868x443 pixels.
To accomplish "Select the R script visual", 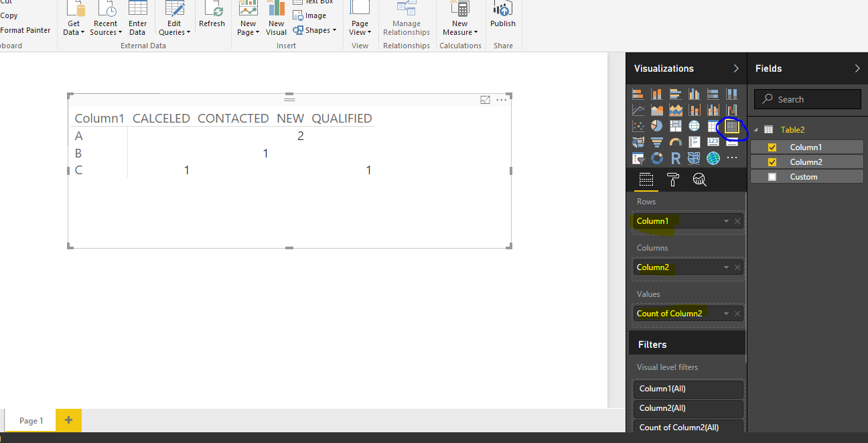I will [x=675, y=158].
